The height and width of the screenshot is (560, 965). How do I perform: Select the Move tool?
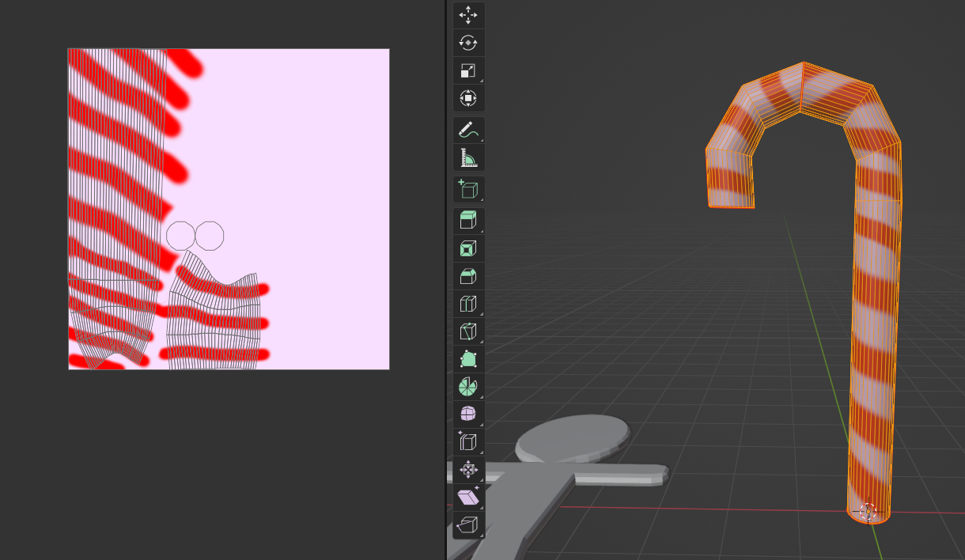point(468,15)
